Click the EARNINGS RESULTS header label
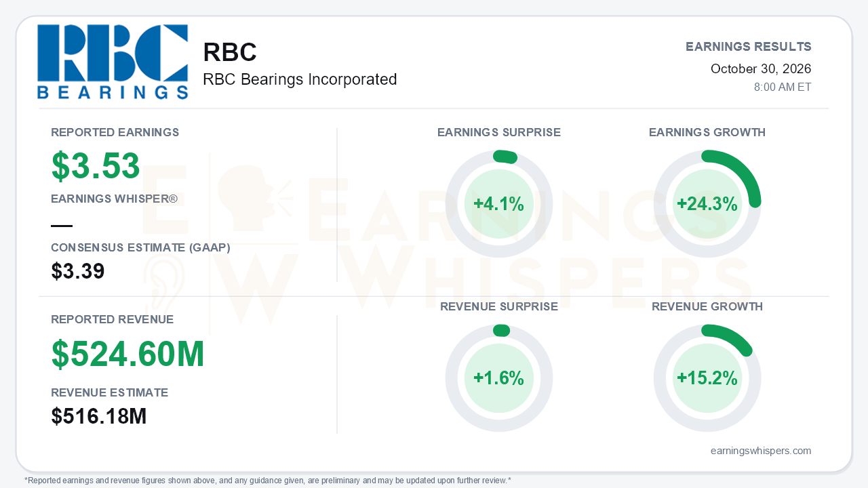Image resolution: width=868 pixels, height=488 pixels. click(749, 47)
